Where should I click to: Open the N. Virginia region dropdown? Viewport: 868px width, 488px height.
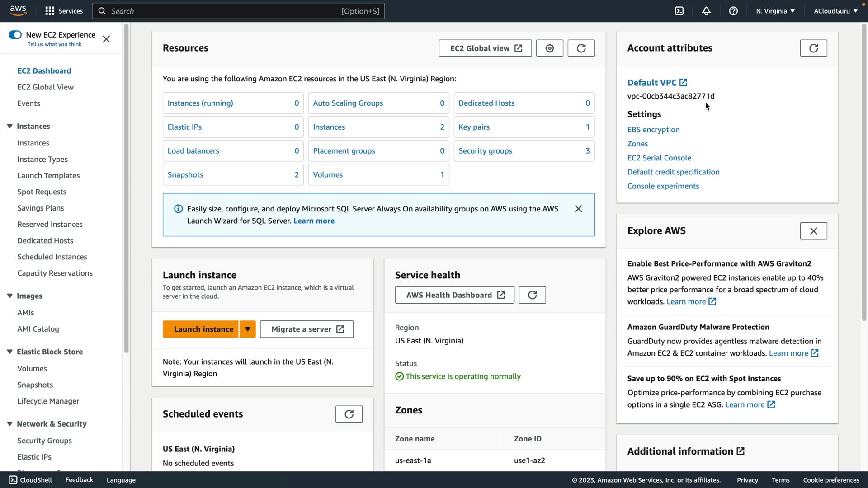[x=775, y=11]
